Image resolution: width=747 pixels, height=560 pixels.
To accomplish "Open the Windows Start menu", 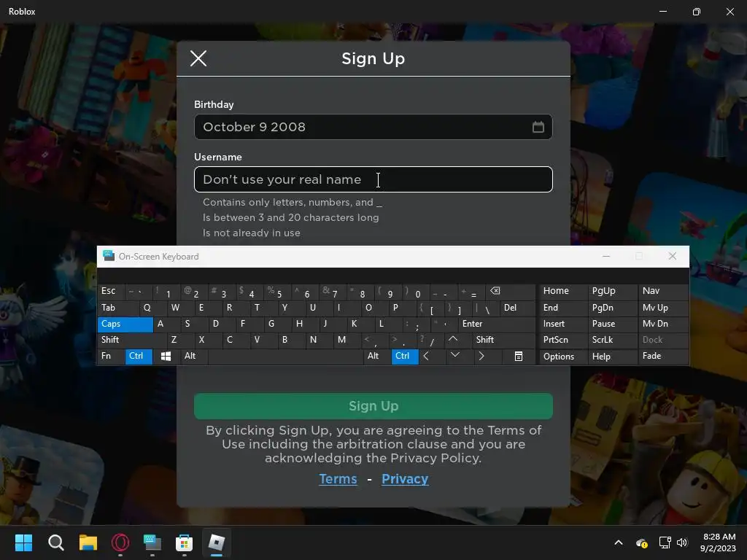I will [x=23, y=542].
